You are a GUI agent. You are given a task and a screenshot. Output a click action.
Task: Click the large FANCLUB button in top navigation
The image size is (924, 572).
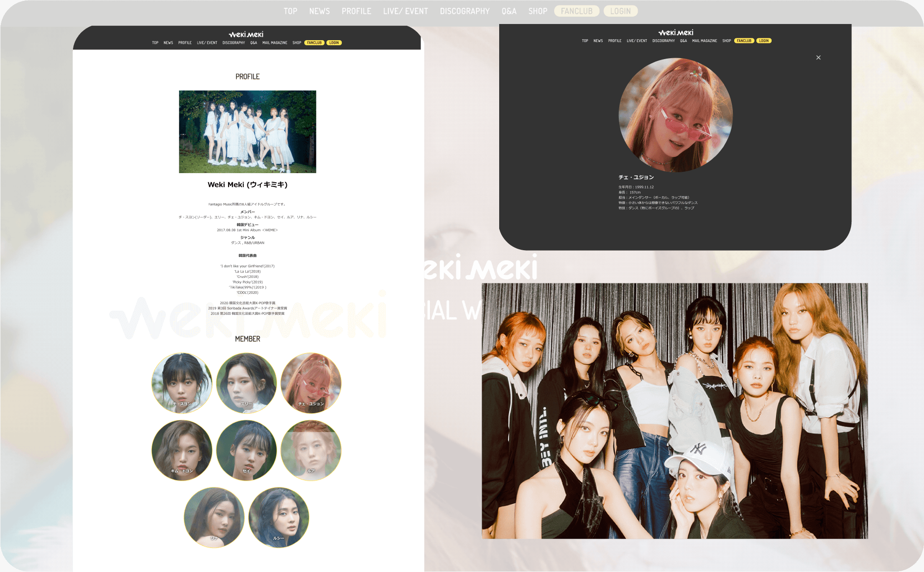coord(576,11)
